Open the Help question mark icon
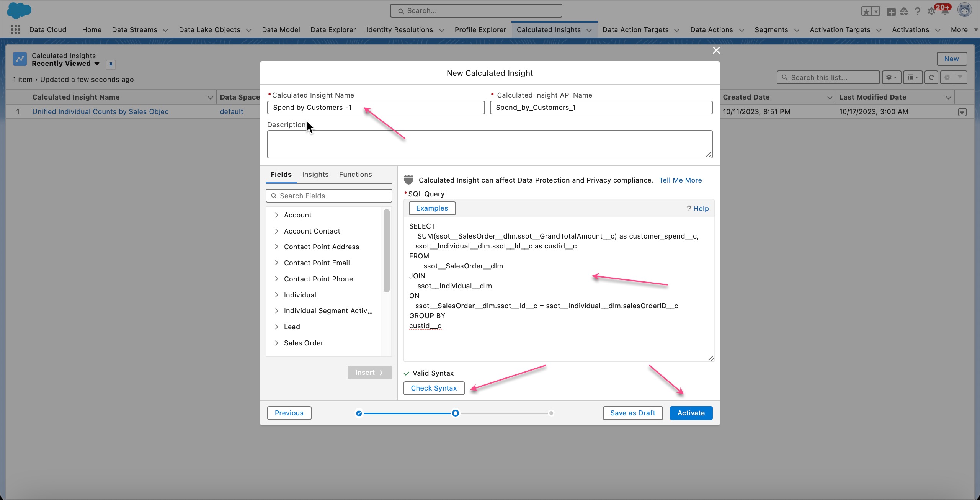The width and height of the screenshot is (980, 500). pos(918,11)
